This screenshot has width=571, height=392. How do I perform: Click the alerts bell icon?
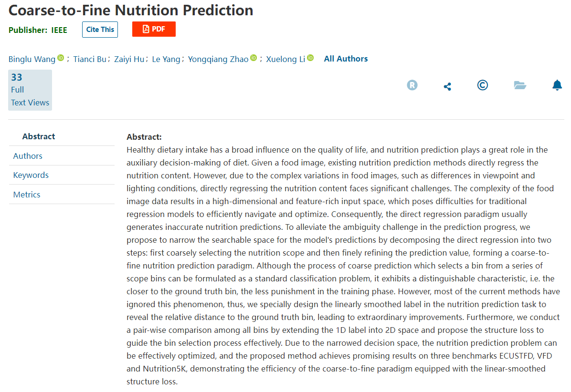[557, 85]
